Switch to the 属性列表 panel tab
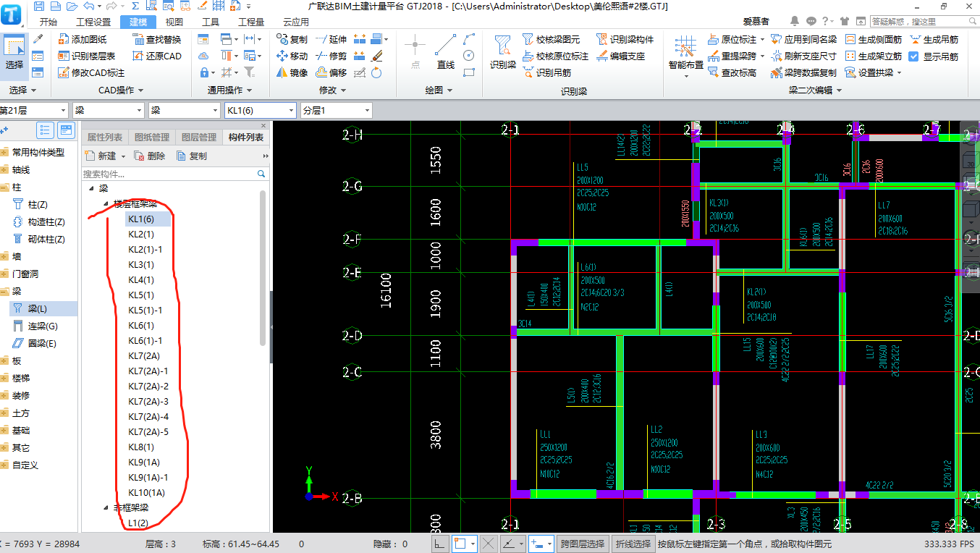This screenshot has height=553, width=980. tap(104, 138)
